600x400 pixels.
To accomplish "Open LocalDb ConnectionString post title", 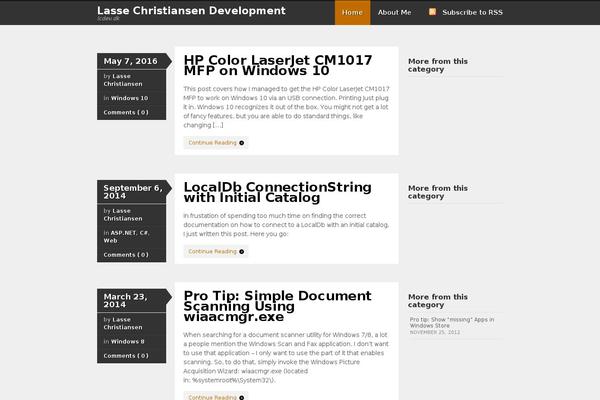I will (277, 192).
